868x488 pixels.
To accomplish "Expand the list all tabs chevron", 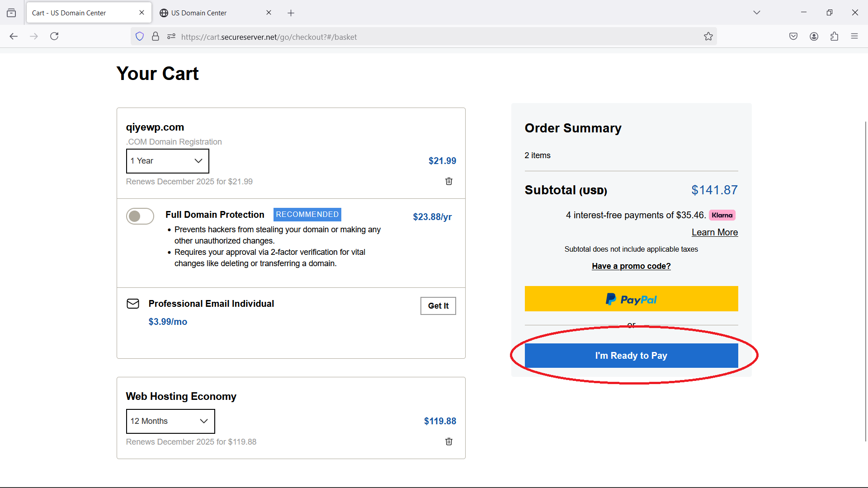I will coord(756,13).
